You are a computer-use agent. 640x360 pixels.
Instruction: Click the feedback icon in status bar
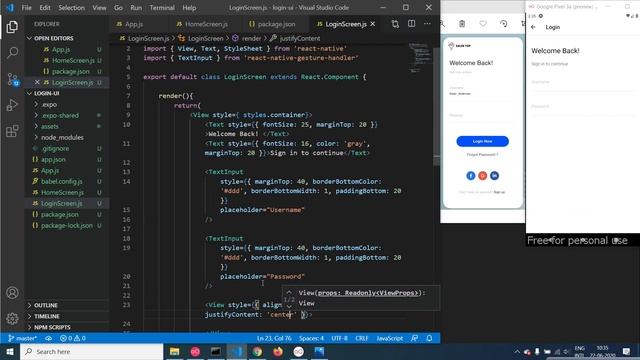pos(414,338)
